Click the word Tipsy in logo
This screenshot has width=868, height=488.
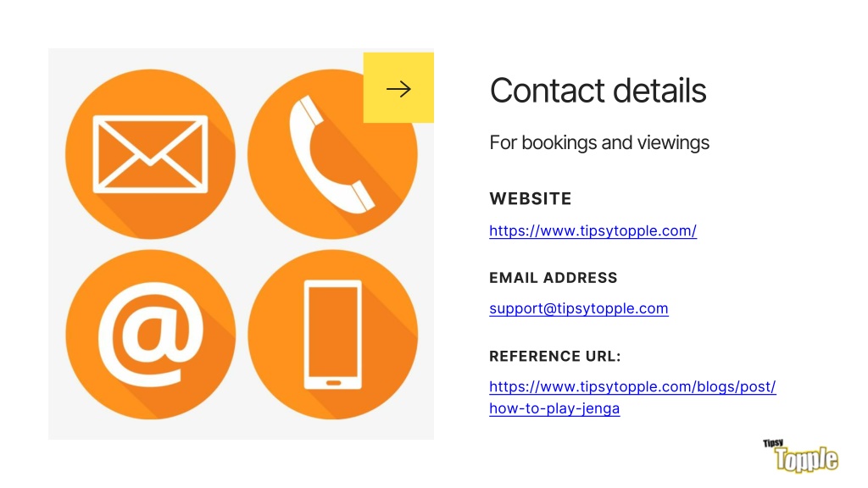(x=773, y=442)
